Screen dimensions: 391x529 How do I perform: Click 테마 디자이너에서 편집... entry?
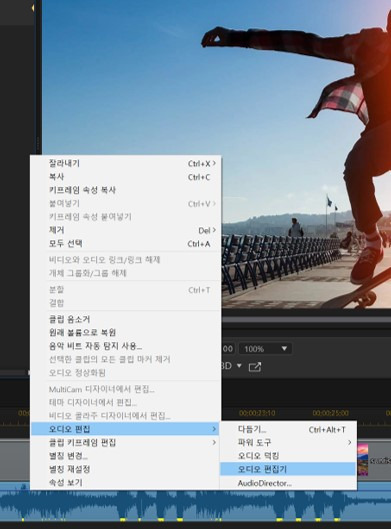click(125, 402)
